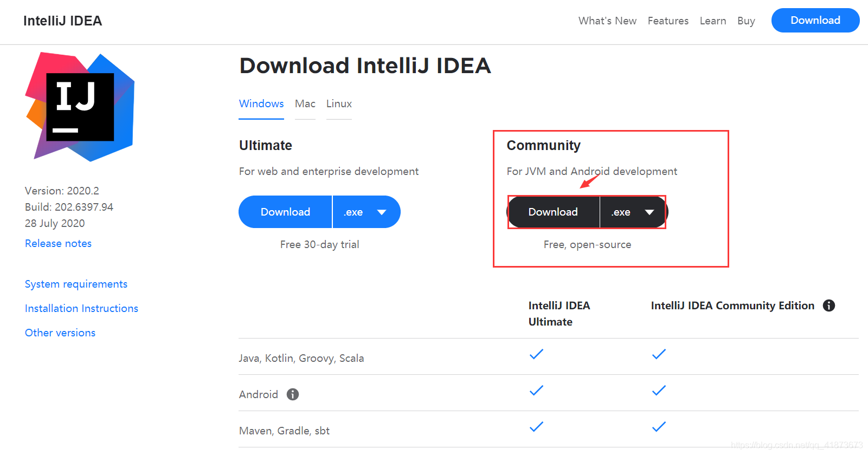The width and height of the screenshot is (868, 455).
Task: Click Ultimate checkmark for Maven, Gradle row
Action: coord(536,427)
